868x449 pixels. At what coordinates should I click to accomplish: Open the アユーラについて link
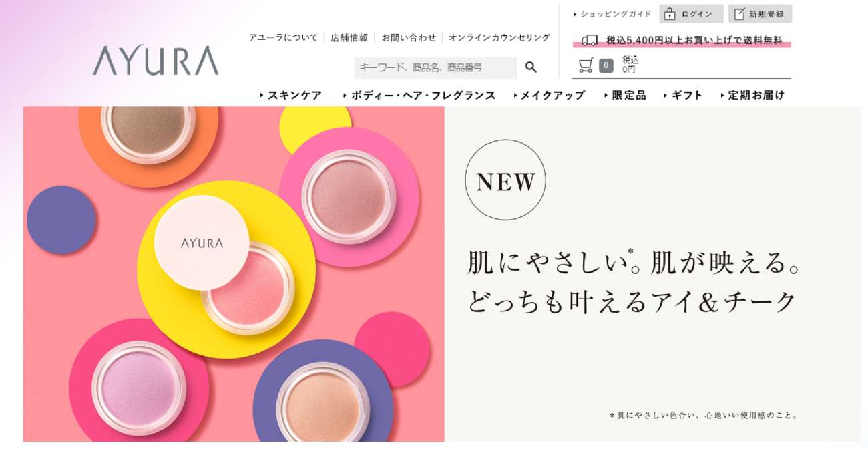tap(284, 38)
